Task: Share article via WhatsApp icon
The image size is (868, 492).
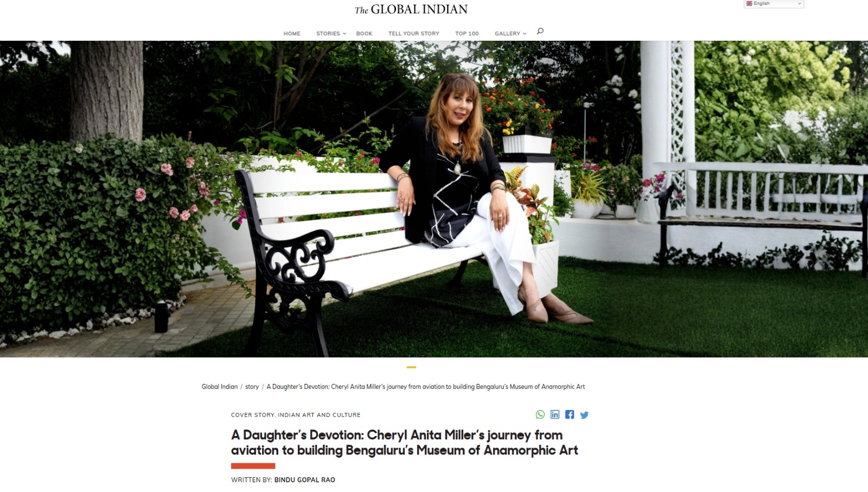Action: click(540, 414)
